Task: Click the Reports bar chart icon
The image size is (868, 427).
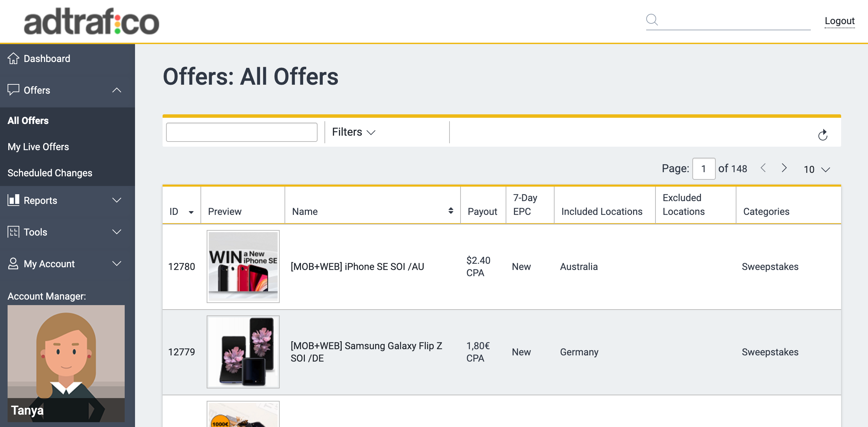Action: (13, 200)
